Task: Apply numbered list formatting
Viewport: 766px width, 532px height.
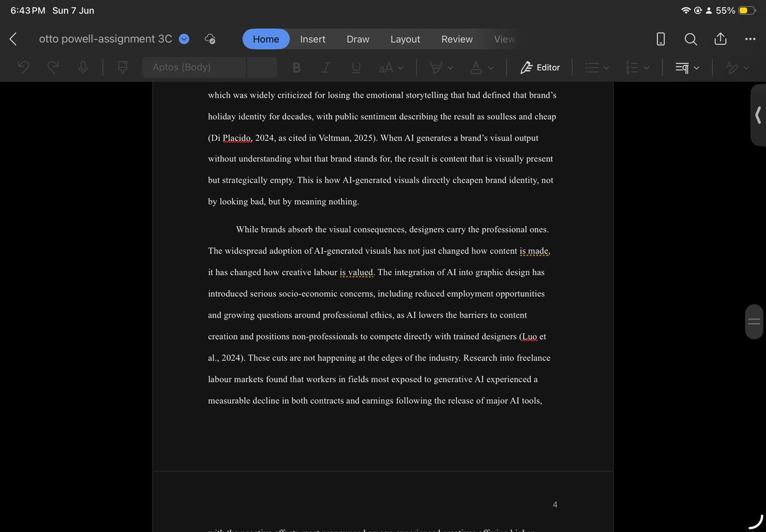Action: click(633, 67)
